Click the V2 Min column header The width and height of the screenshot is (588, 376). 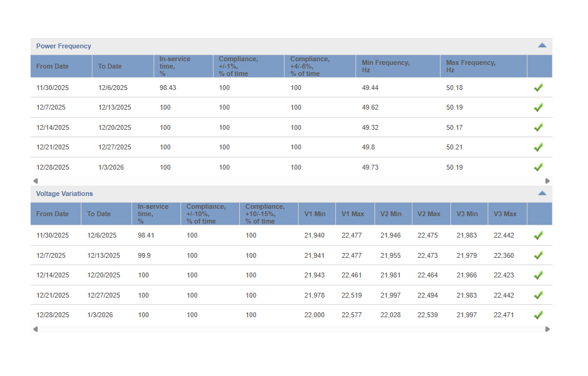pos(393,214)
